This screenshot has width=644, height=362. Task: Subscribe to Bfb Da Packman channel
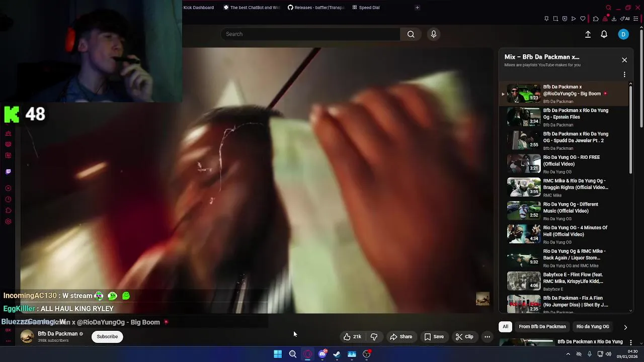(107, 336)
